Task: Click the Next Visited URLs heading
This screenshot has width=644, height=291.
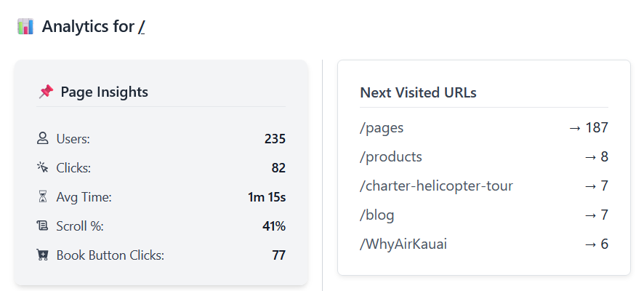Action: tap(418, 92)
